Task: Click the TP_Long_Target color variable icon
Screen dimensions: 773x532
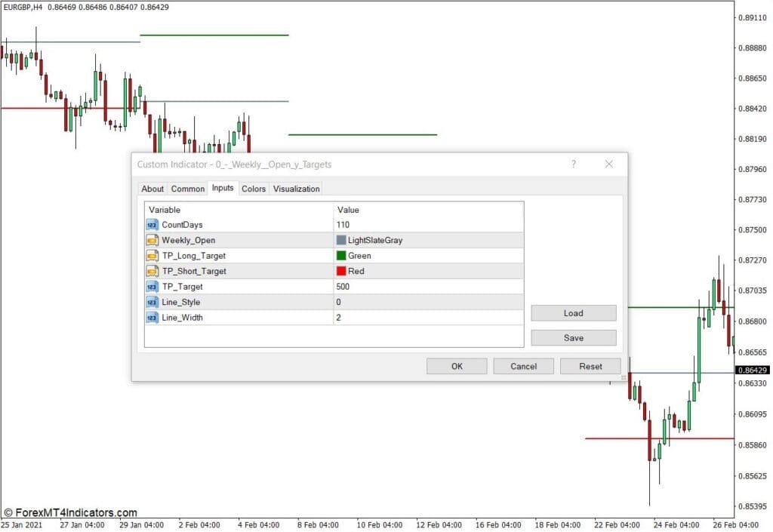Action: pos(152,256)
